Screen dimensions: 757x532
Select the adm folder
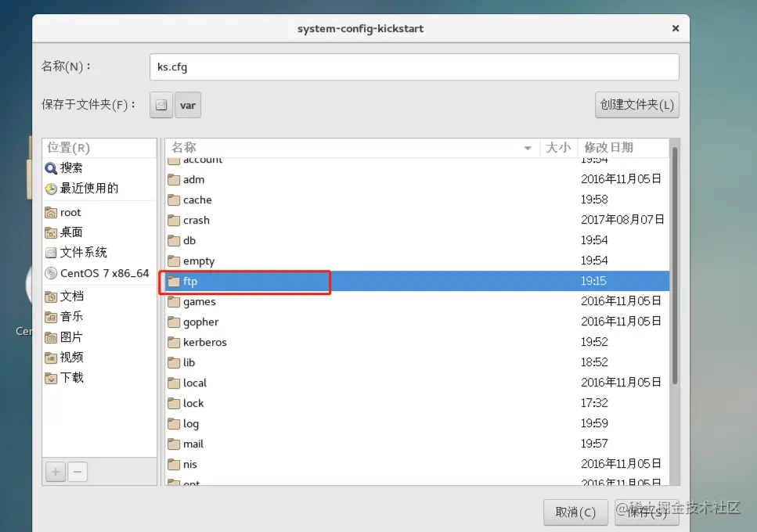coord(417,179)
